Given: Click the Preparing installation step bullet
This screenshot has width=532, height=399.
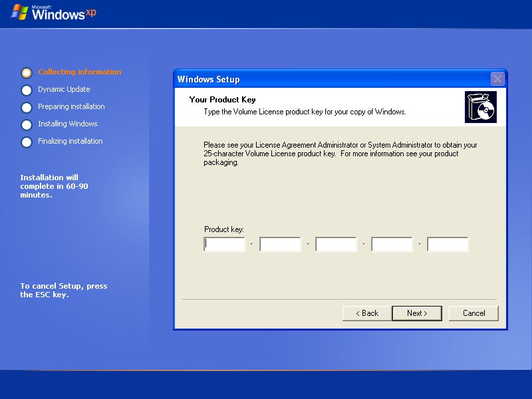Looking at the screenshot, I should (x=27, y=107).
